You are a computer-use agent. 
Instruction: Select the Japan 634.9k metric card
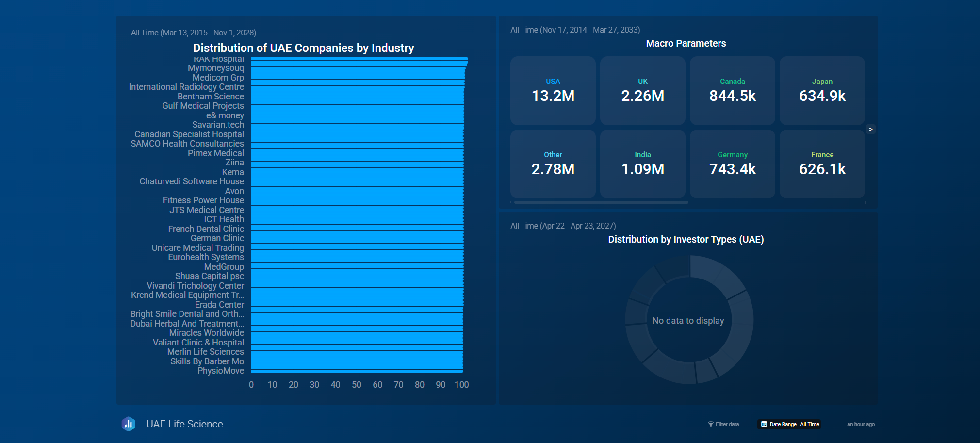[822, 91]
